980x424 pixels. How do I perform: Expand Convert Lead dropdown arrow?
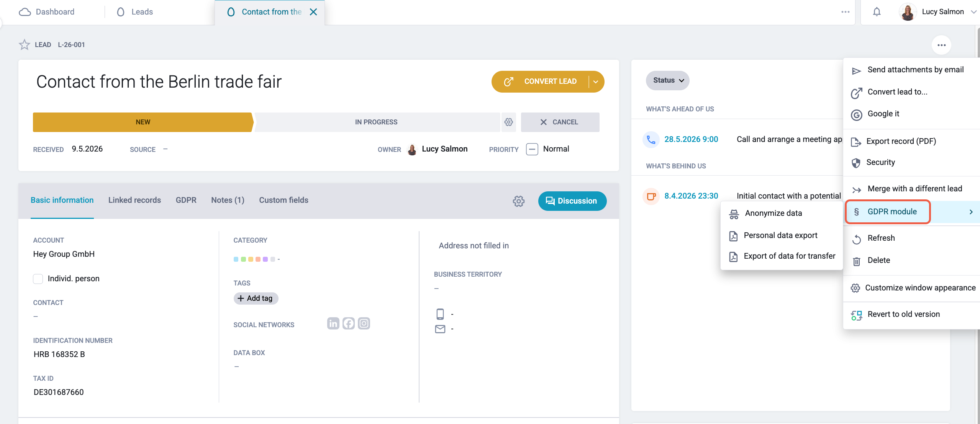596,82
